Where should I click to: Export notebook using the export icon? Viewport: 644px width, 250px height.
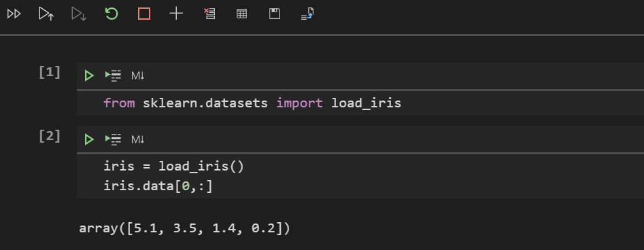(307, 14)
